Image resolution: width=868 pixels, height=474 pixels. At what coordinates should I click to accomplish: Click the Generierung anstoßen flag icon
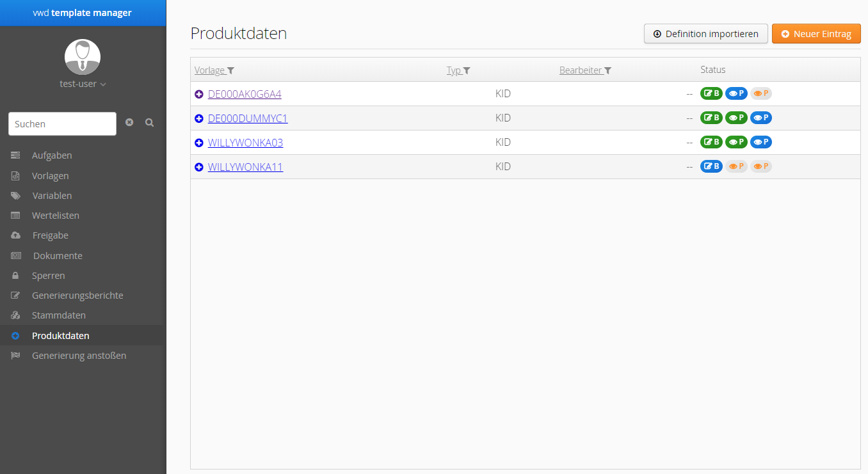pyautogui.click(x=16, y=356)
